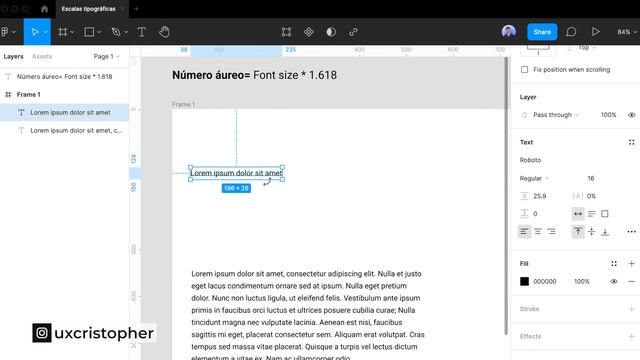
Task: Align text to top
Action: tap(578, 232)
